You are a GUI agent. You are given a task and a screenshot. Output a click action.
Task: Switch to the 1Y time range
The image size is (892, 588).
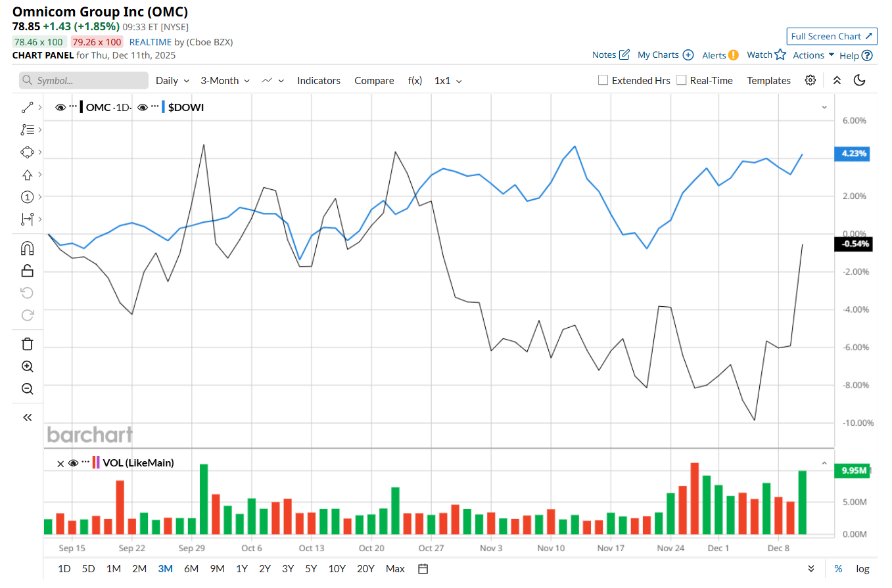pos(242,568)
